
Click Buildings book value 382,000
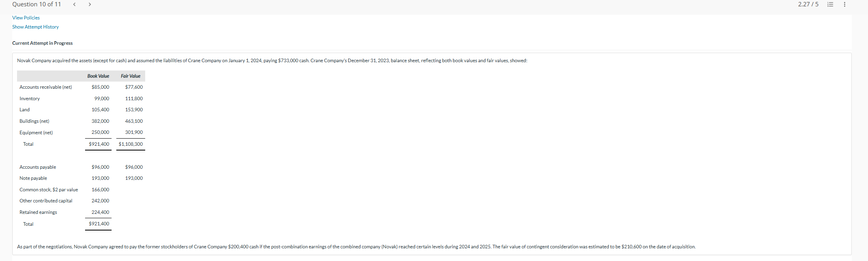100,121
